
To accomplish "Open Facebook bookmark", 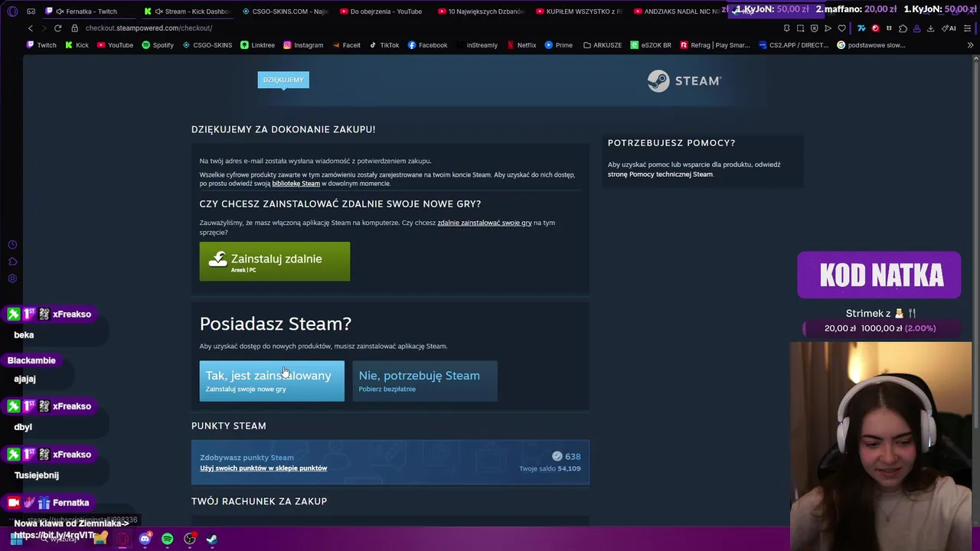I will 427,45.
